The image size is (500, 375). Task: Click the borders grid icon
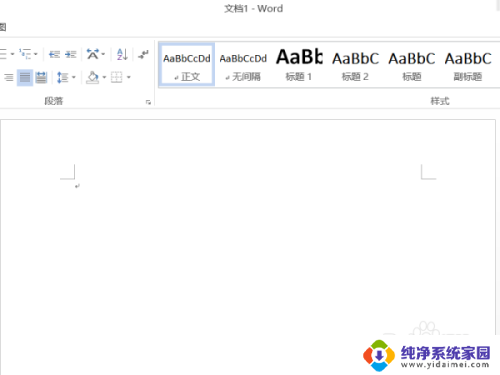click(x=116, y=78)
